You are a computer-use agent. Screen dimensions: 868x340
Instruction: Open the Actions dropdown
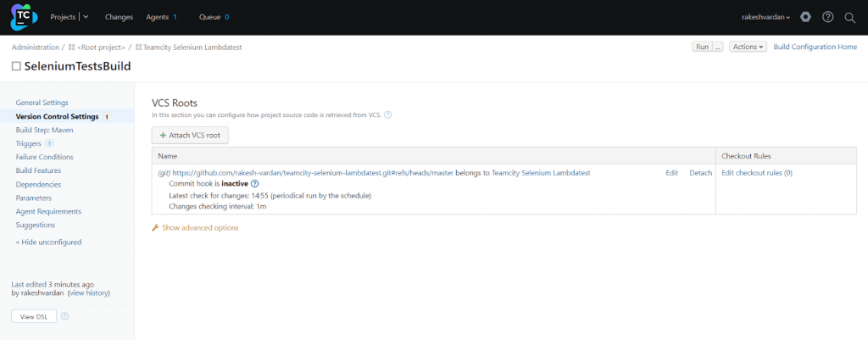[748, 47]
